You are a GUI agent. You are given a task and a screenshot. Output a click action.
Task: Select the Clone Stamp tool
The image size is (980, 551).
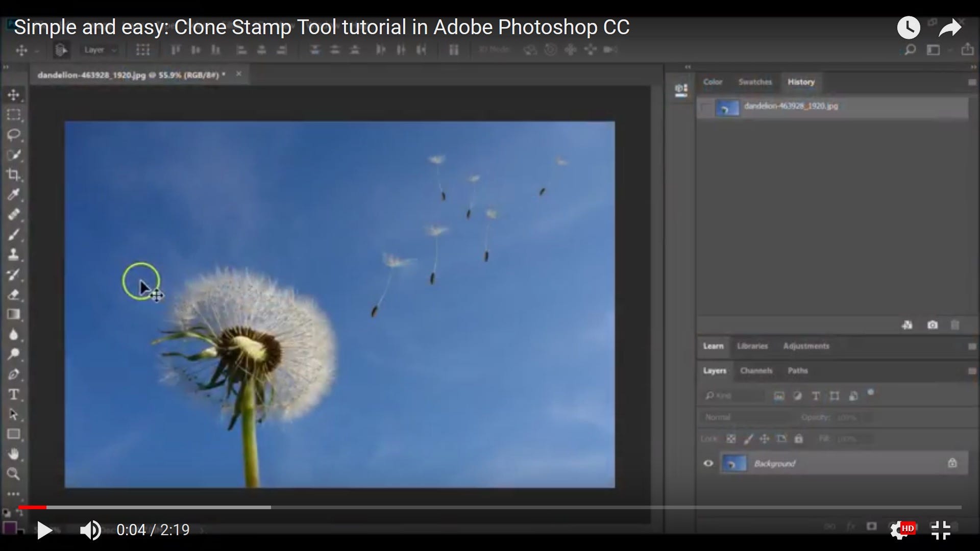pyautogui.click(x=14, y=254)
